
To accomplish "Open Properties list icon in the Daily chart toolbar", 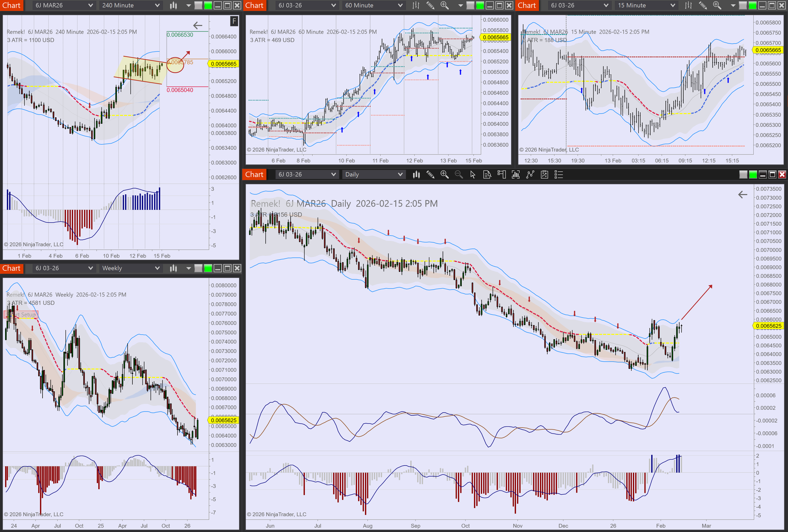I will point(559,175).
